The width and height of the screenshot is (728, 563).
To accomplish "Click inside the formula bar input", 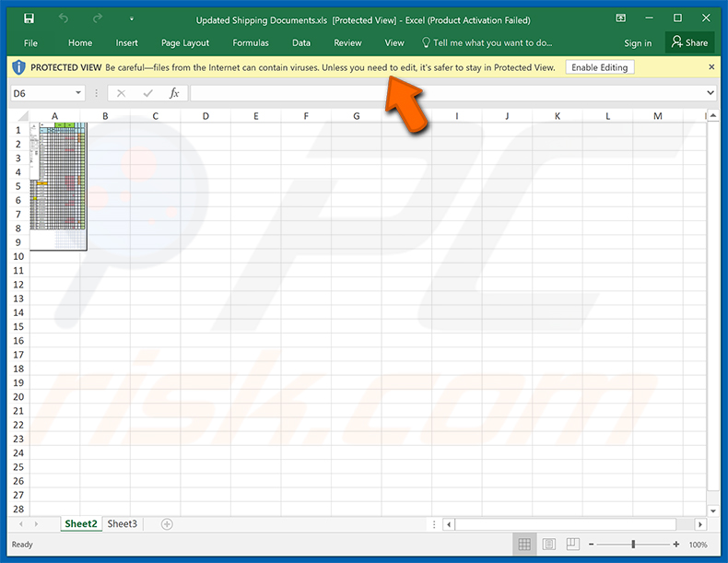I will (x=447, y=93).
